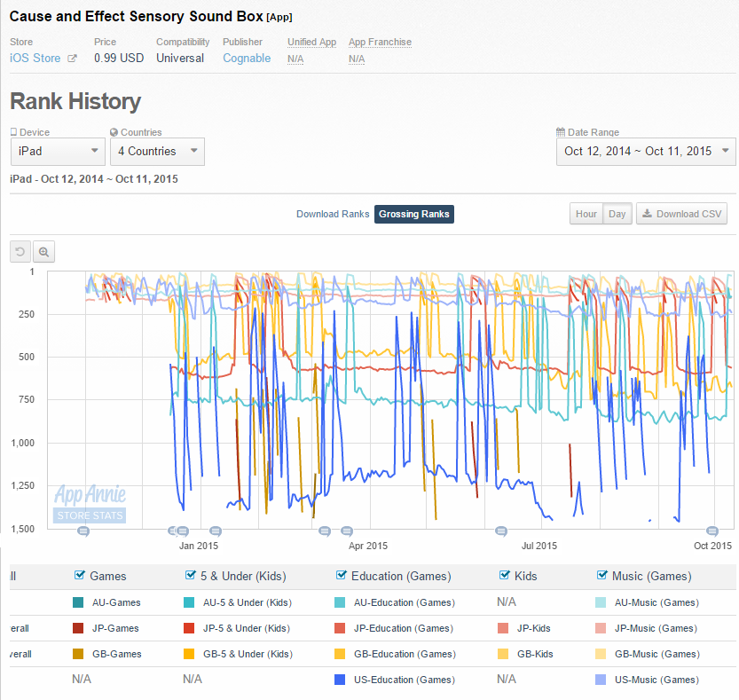The width and height of the screenshot is (739, 700).
Task: Click the Unified App N/A link
Action: 295,59
